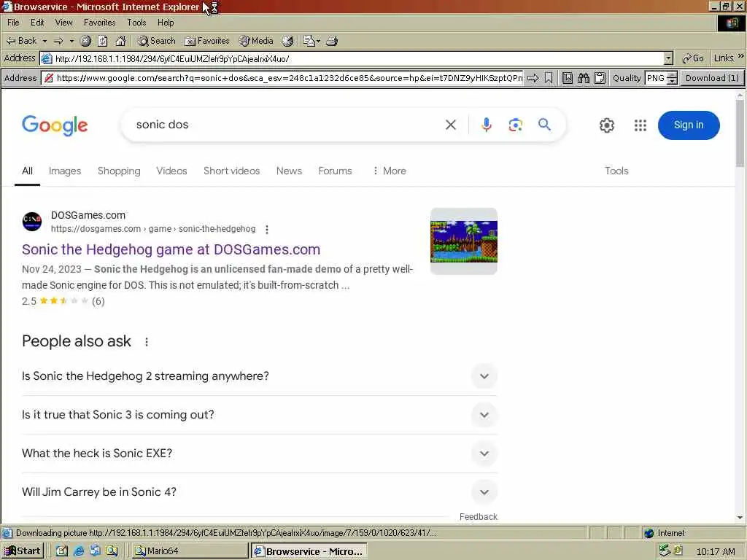
Task: Open Google quick settings gear
Action: tap(606, 125)
